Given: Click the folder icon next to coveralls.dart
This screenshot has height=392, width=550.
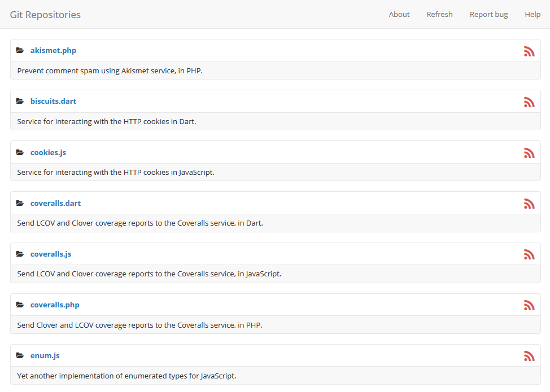Looking at the screenshot, I should [20, 202].
